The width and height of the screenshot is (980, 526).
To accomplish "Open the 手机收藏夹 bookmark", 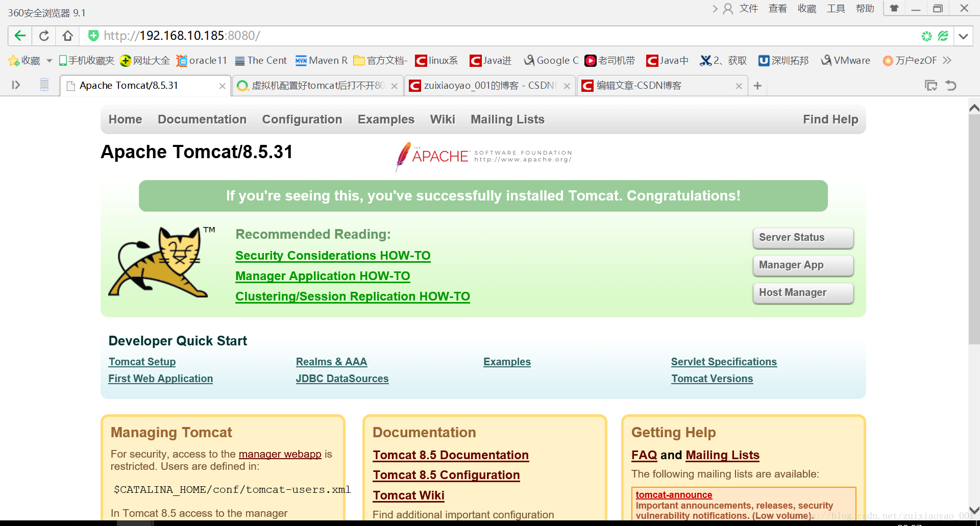I will (x=87, y=61).
